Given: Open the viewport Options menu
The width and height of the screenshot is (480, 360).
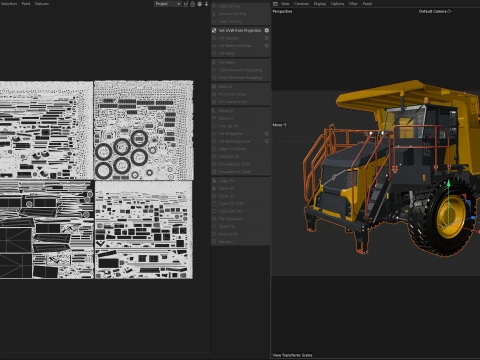Looking at the screenshot, I should point(337,4).
